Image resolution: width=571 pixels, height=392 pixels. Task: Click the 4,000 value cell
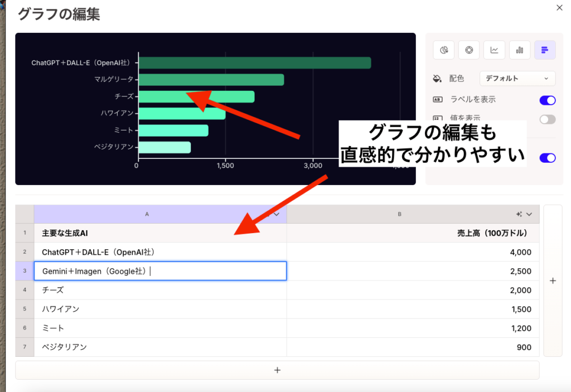point(413,251)
